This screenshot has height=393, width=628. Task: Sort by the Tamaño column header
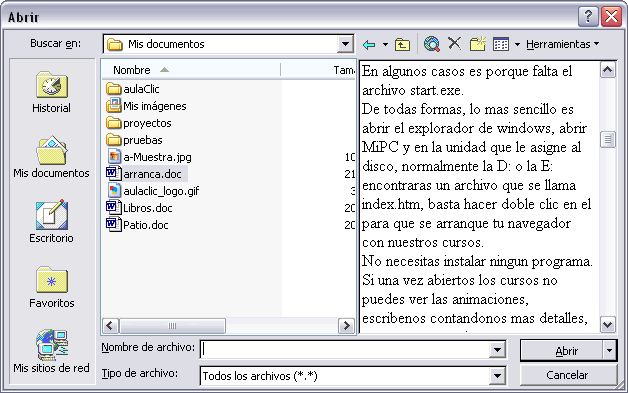point(318,70)
